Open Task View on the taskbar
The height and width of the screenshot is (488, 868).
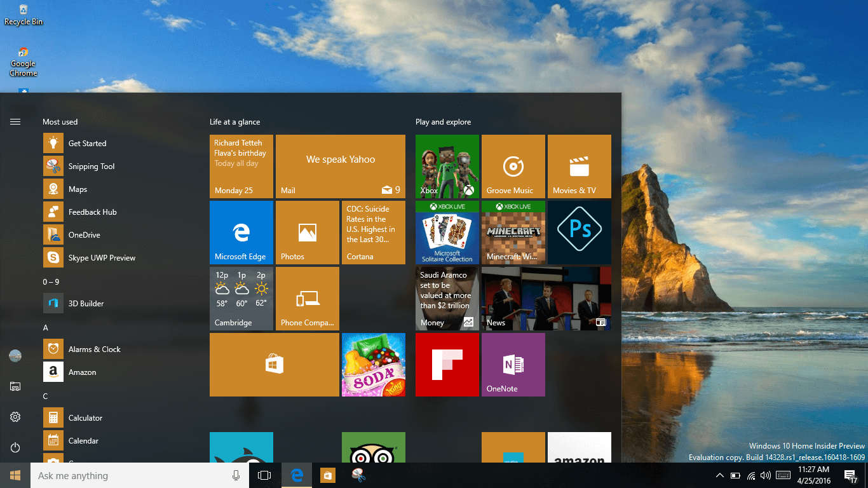click(264, 475)
